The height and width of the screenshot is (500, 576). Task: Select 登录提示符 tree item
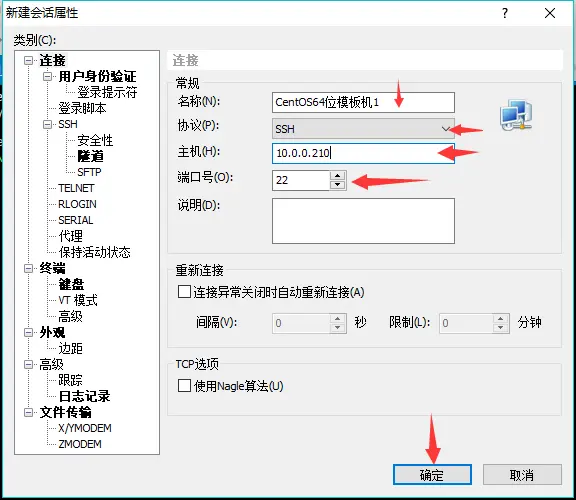pyautogui.click(x=107, y=92)
